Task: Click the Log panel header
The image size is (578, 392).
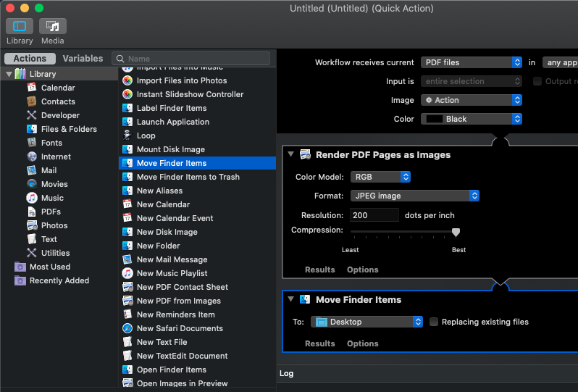Action: tap(286, 373)
